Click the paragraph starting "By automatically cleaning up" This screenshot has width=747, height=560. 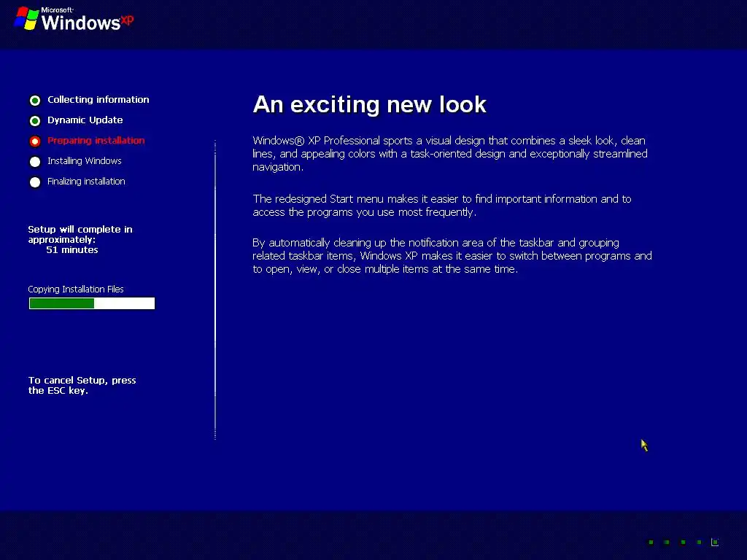pyautogui.click(x=452, y=256)
